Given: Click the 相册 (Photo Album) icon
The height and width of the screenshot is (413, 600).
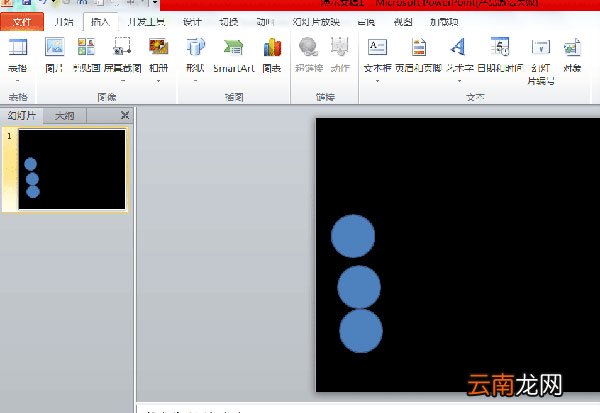Looking at the screenshot, I should click(159, 47).
